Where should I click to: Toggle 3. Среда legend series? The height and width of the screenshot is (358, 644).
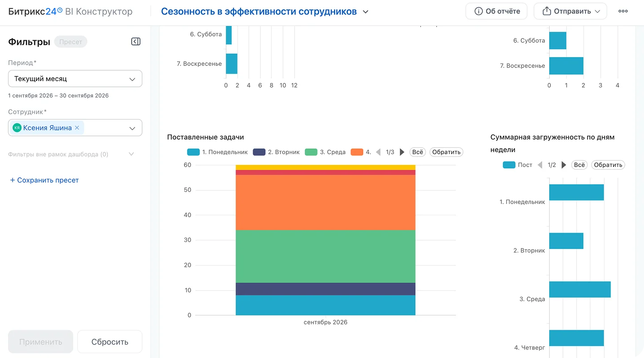(325, 152)
